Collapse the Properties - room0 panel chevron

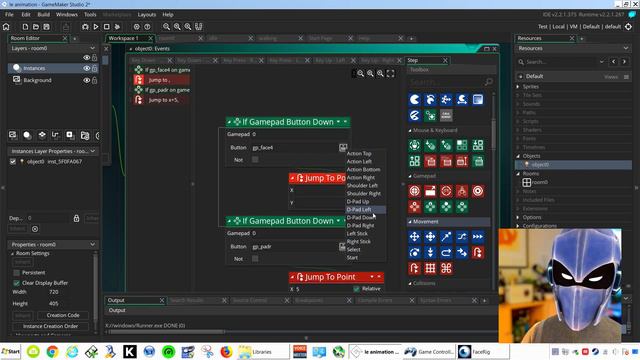click(x=93, y=244)
